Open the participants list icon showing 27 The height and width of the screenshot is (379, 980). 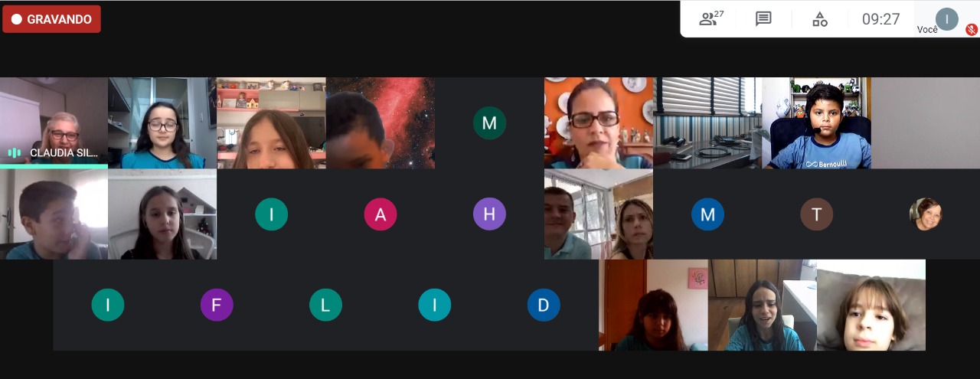(x=710, y=18)
